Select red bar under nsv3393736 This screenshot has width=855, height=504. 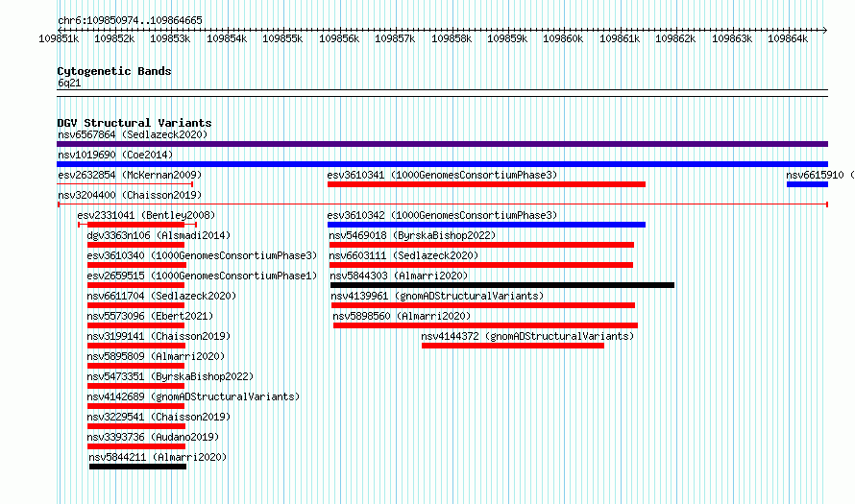(136, 446)
